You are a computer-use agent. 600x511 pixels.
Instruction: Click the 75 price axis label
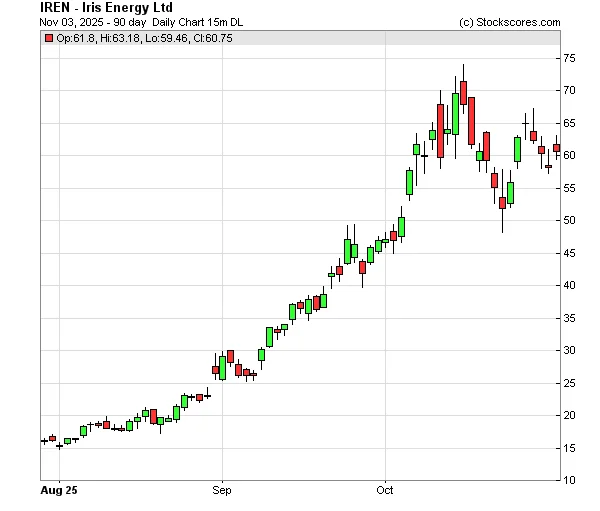569,59
